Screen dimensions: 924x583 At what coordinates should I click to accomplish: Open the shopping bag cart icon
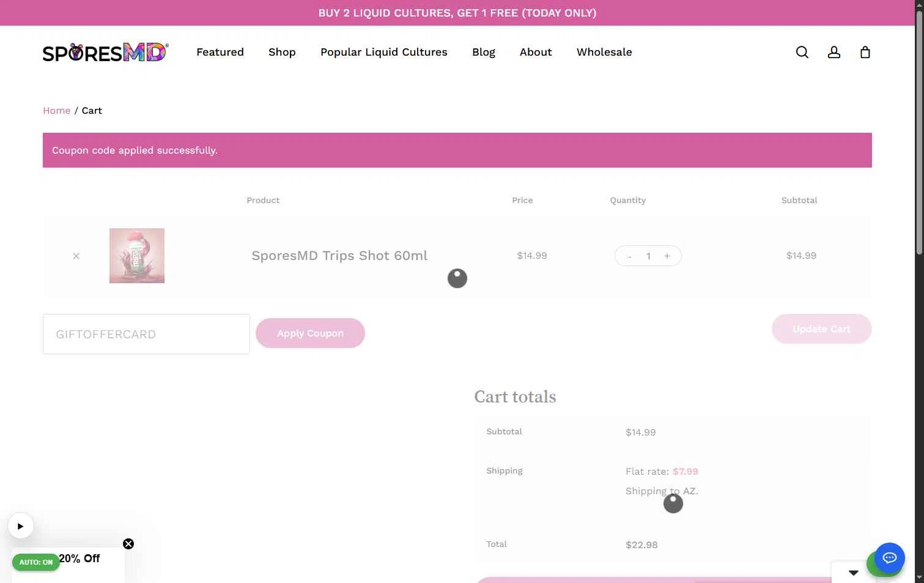tap(865, 53)
